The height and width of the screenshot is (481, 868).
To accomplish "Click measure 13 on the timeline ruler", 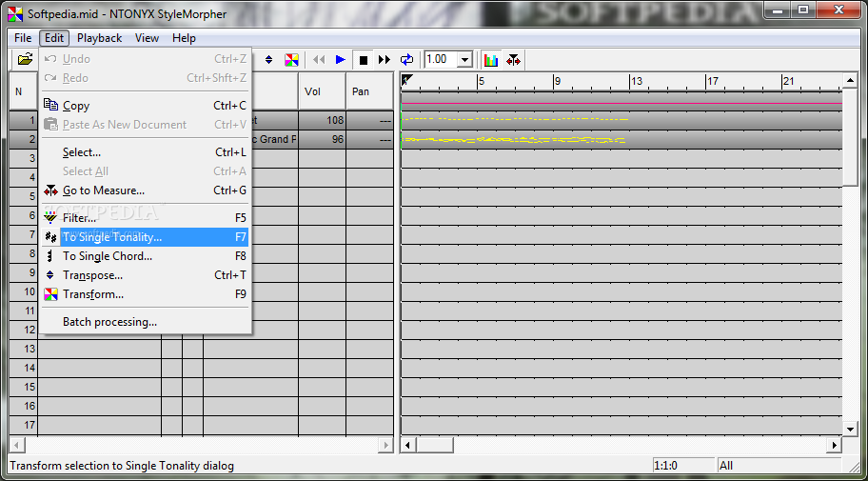I will (637, 82).
